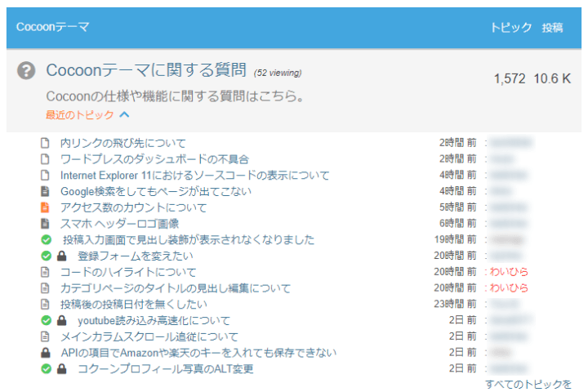Click document icon beside 内リンクの飛び先について
588x392 pixels.
[45, 143]
